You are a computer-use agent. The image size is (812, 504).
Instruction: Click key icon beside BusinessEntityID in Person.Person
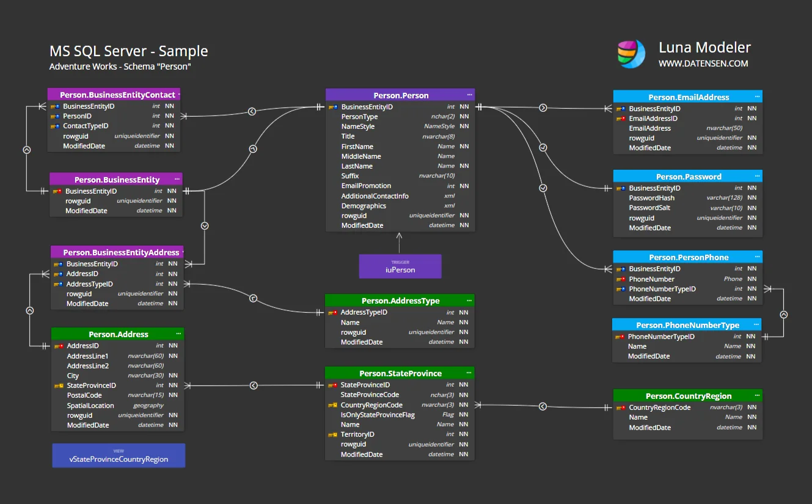(x=333, y=107)
